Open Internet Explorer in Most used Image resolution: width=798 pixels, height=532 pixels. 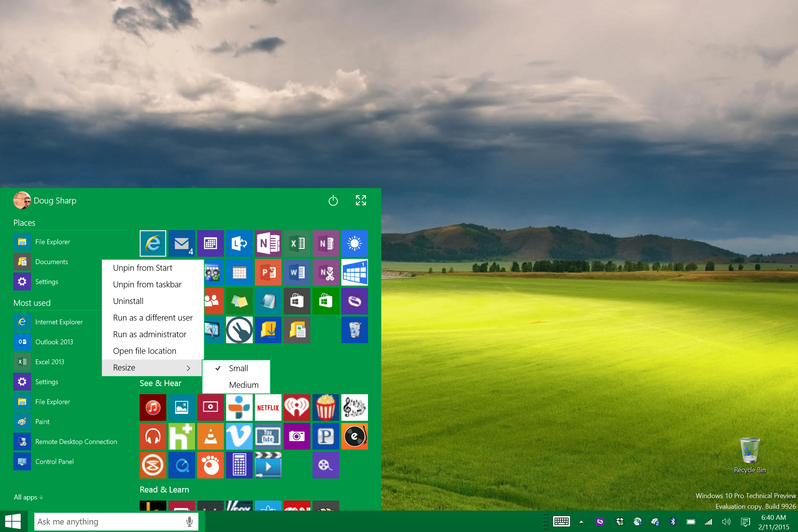(x=57, y=322)
